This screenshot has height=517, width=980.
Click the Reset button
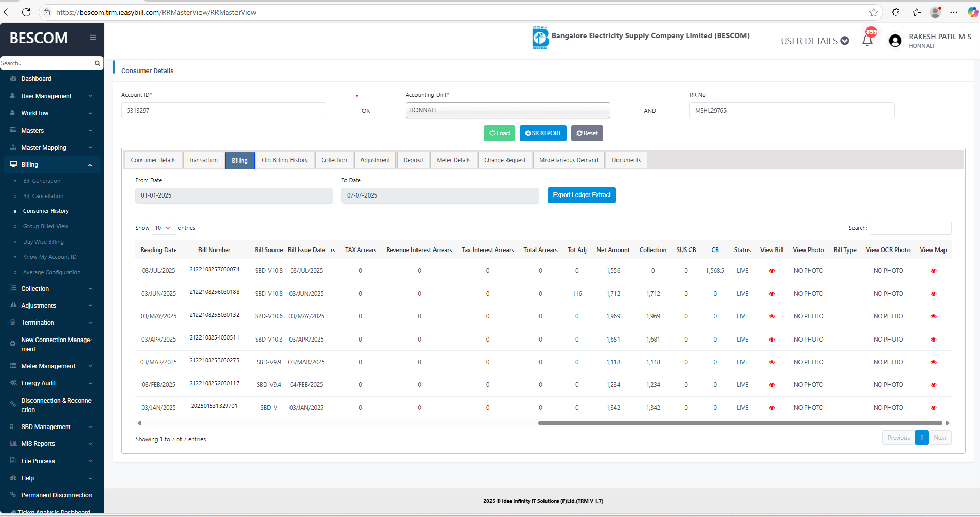[x=587, y=133]
